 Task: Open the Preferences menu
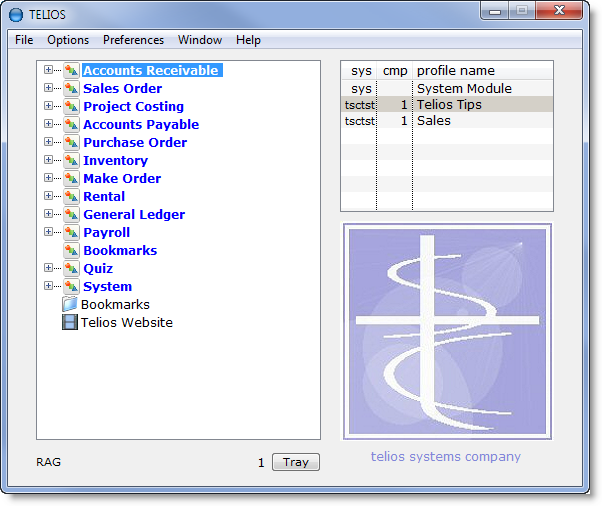[x=133, y=40]
